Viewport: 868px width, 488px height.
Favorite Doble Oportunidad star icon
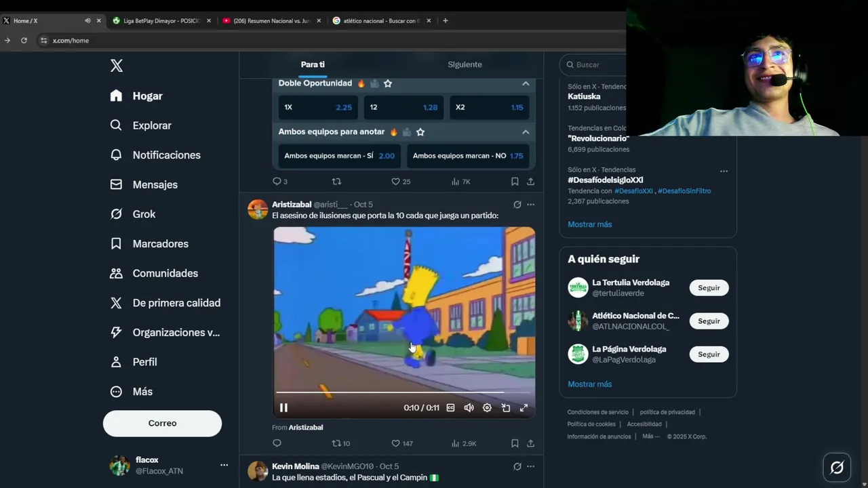click(x=388, y=83)
